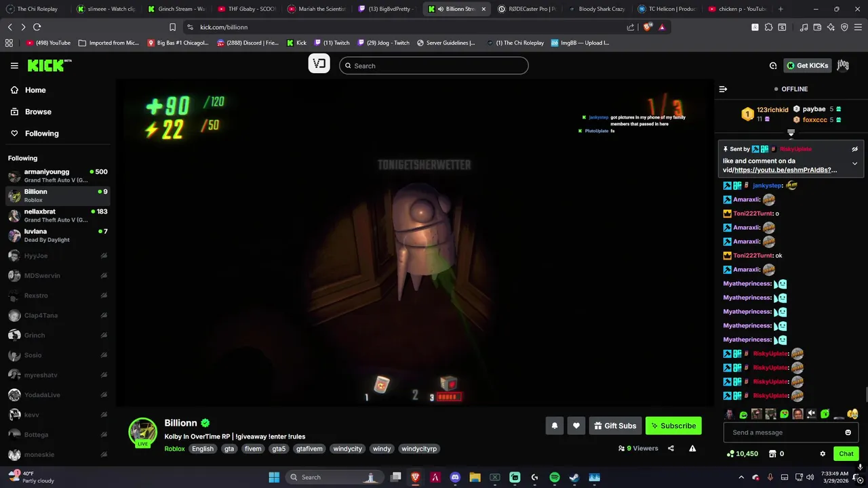
Task: Open nellaxbrat channel in Following list
Action: (57, 216)
